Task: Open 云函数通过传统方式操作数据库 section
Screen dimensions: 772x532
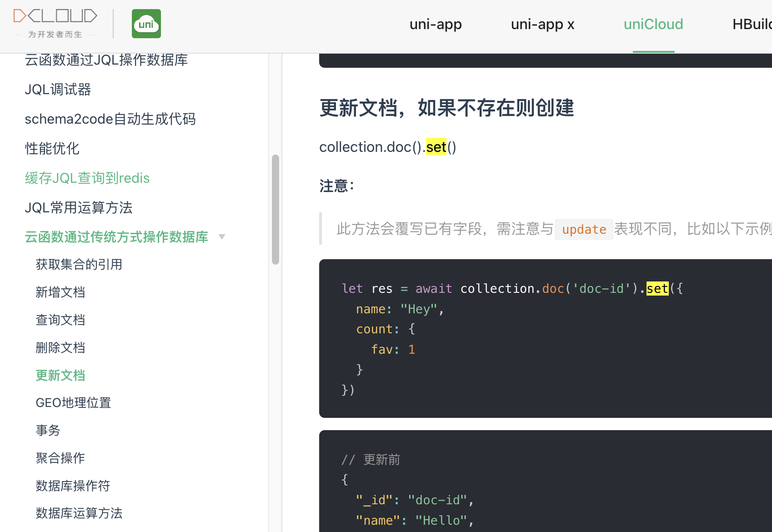Action: point(116,237)
